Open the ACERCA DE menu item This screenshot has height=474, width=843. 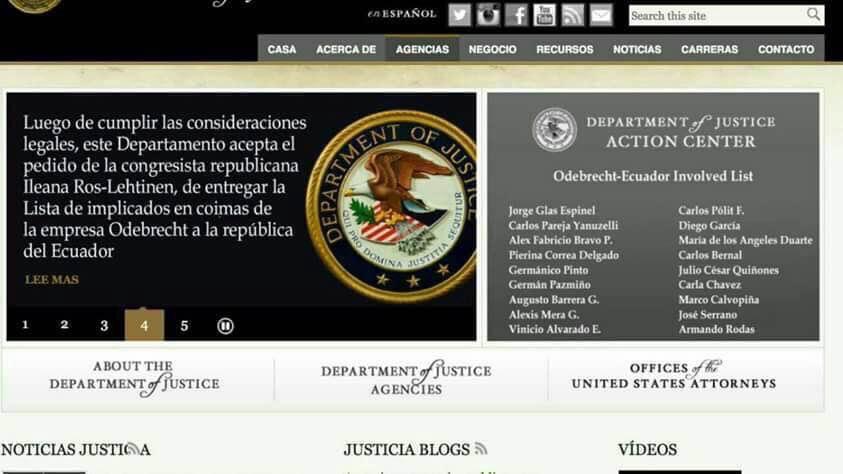tap(346, 49)
